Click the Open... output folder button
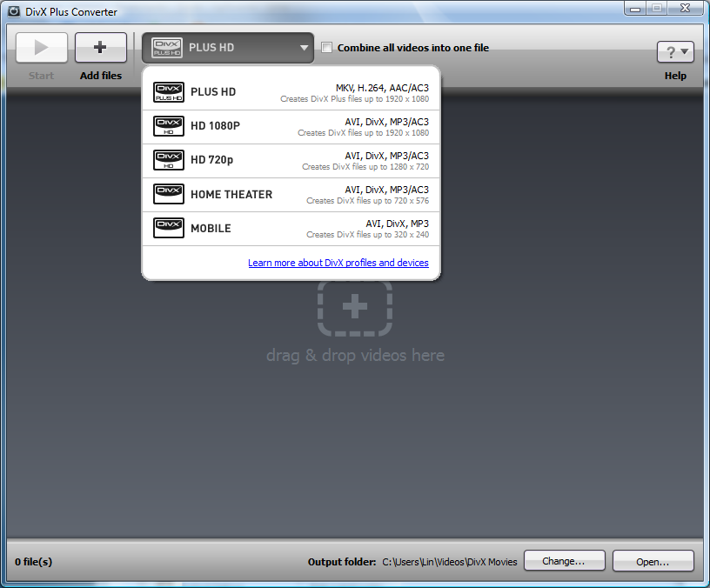 (653, 561)
